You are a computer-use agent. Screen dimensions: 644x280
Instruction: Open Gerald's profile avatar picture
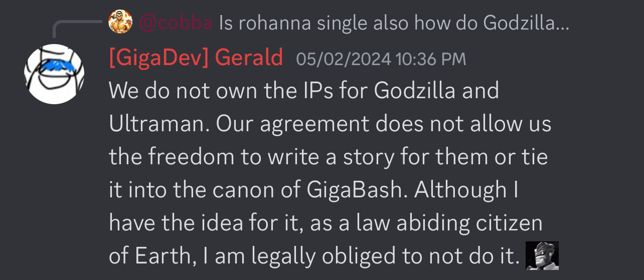point(54,74)
